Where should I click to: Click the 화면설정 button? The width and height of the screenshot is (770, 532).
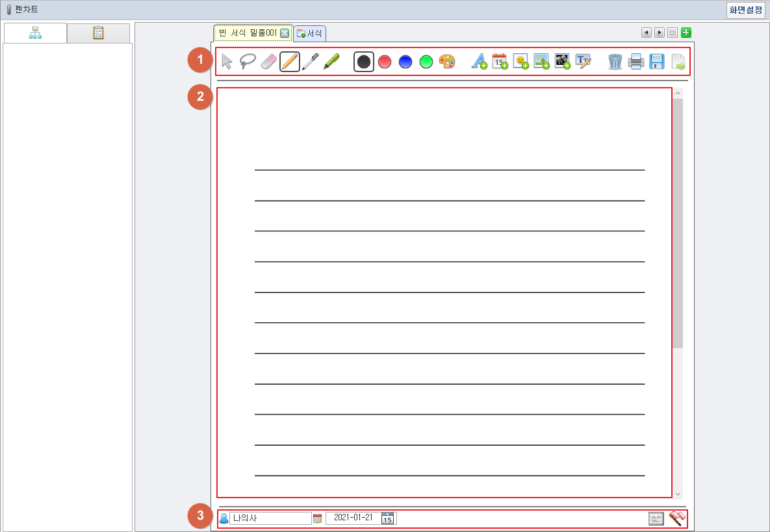point(745,10)
